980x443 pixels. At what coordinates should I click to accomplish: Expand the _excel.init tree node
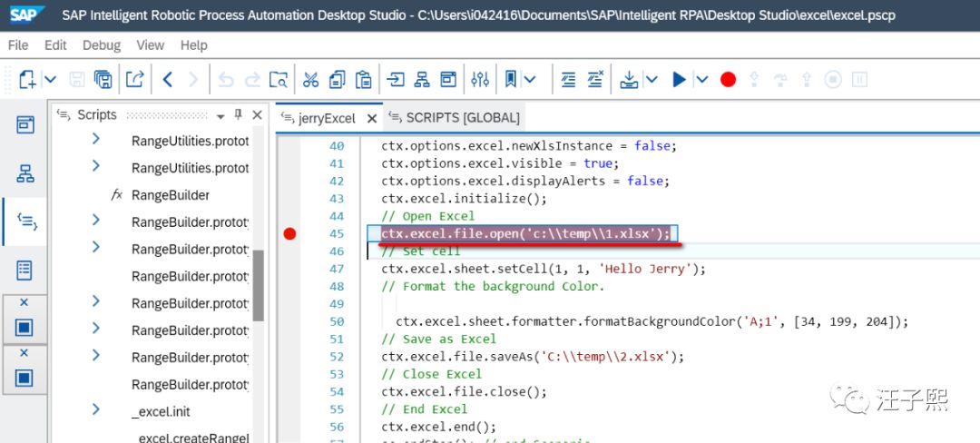[x=95, y=409]
